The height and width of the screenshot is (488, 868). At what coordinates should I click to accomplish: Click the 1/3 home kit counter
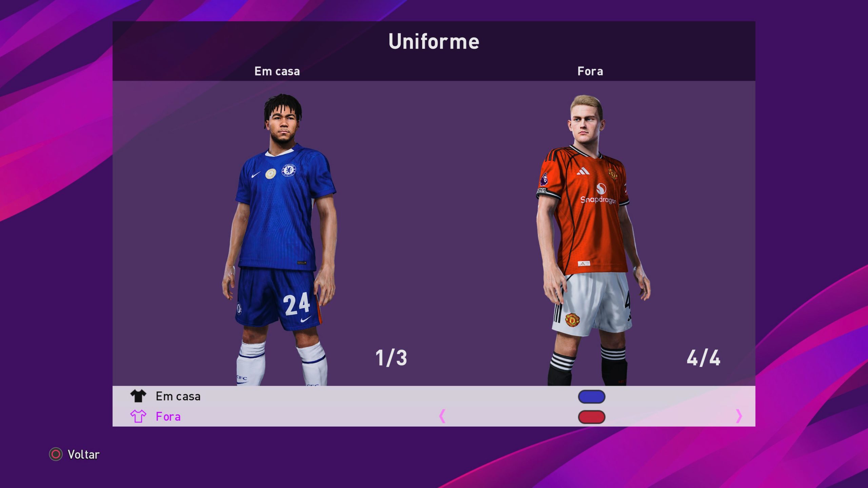391,358
